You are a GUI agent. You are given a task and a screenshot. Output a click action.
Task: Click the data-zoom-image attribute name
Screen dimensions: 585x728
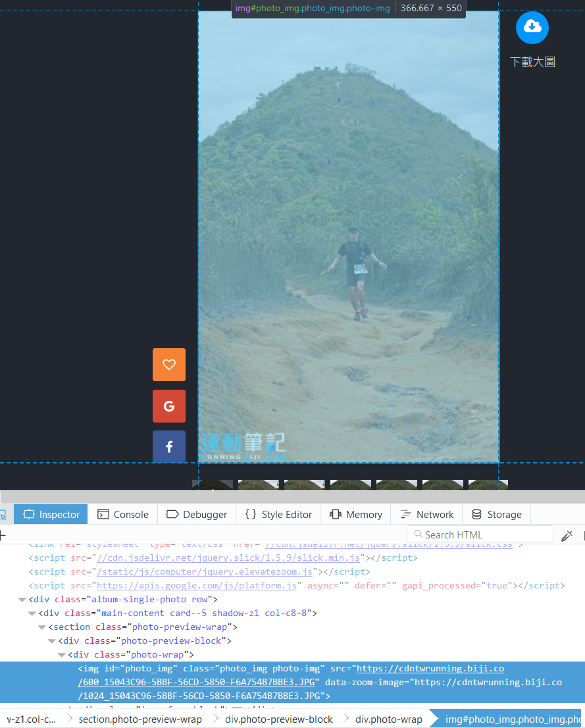point(367,682)
